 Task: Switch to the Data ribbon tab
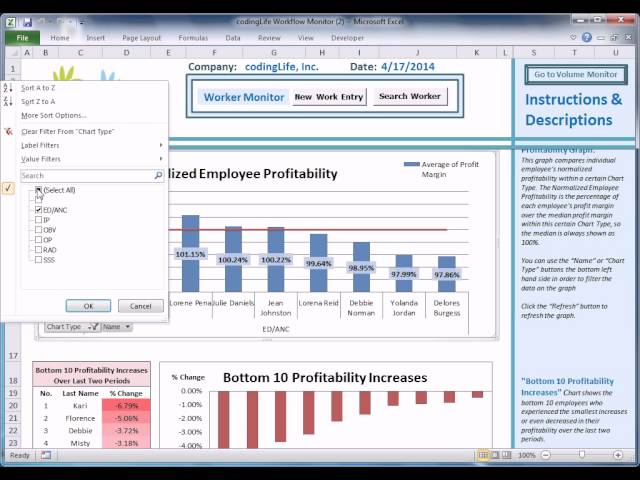coord(233,38)
